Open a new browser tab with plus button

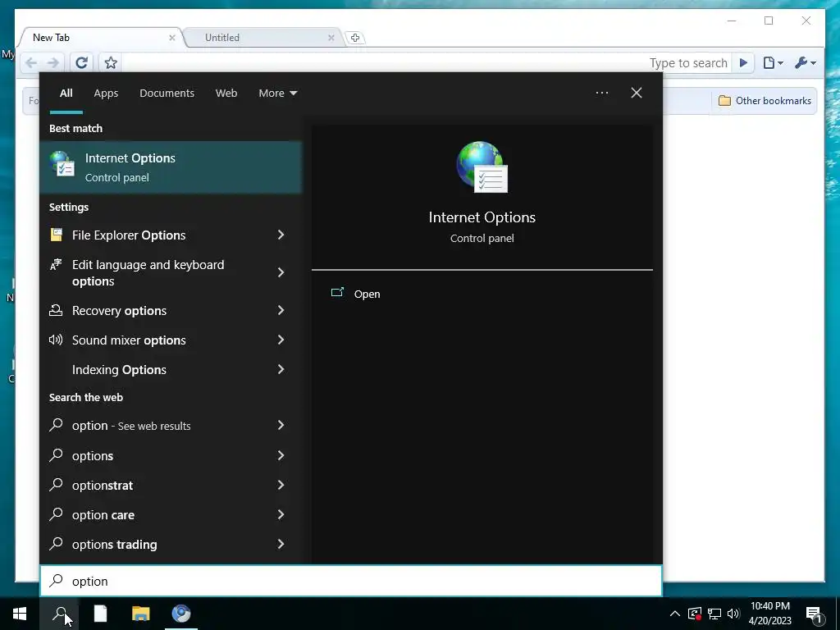tap(354, 38)
